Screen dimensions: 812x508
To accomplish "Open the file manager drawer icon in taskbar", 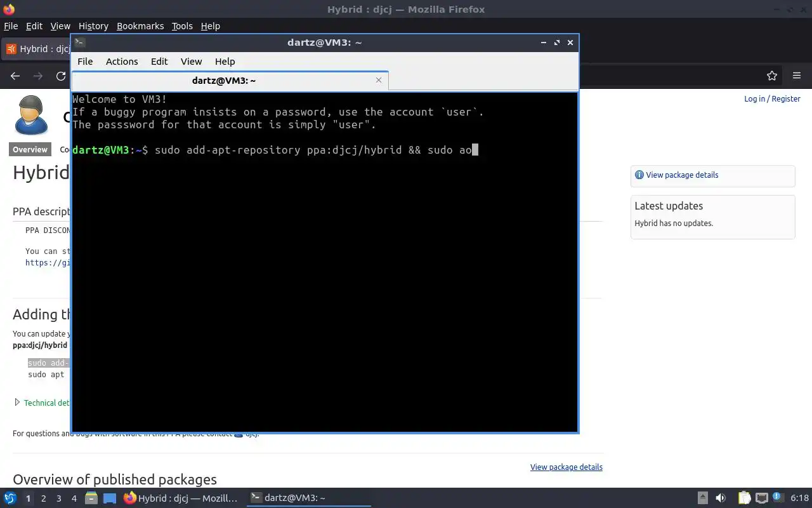I will [91, 498].
